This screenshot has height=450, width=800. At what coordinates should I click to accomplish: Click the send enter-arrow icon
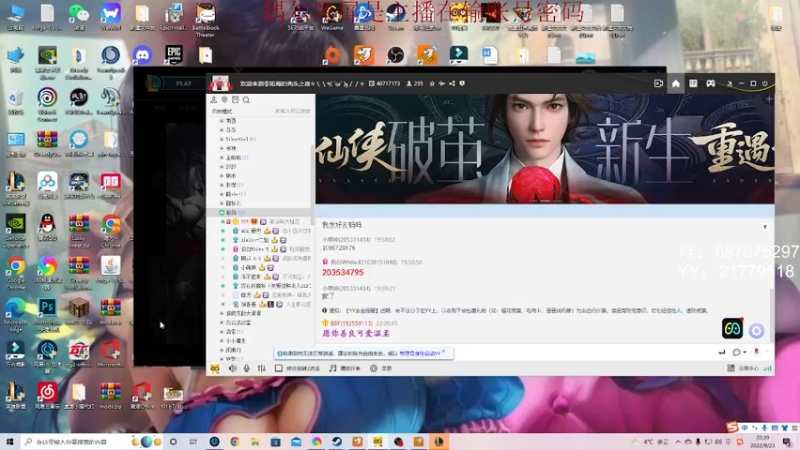[722, 352]
